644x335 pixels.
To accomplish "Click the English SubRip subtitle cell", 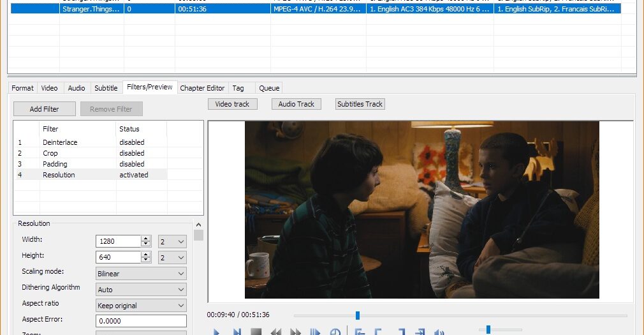I will (557, 9).
